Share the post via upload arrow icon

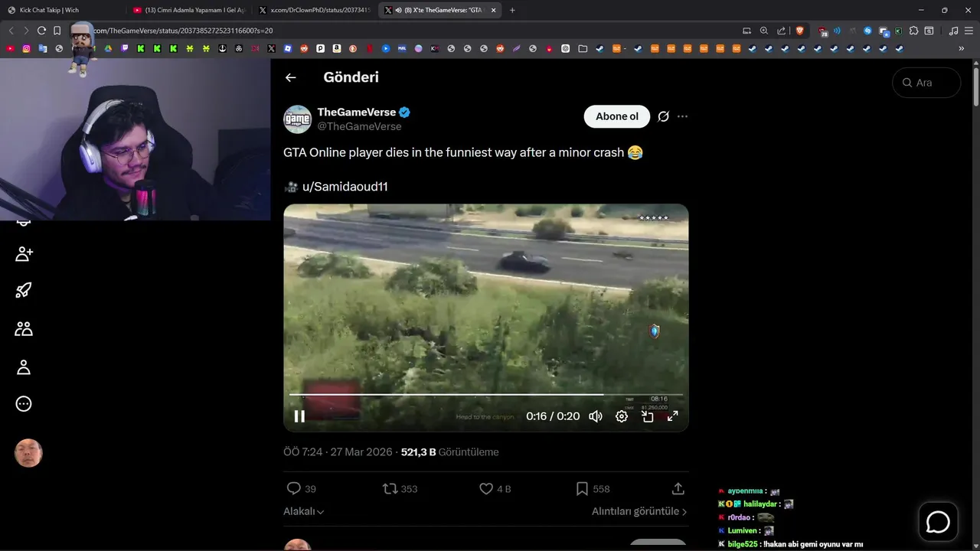pos(678,488)
